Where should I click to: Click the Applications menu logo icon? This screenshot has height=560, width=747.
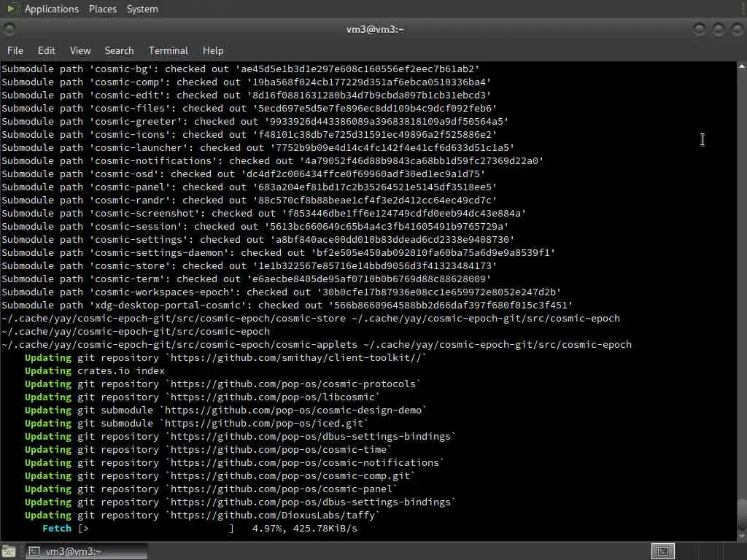(13, 9)
